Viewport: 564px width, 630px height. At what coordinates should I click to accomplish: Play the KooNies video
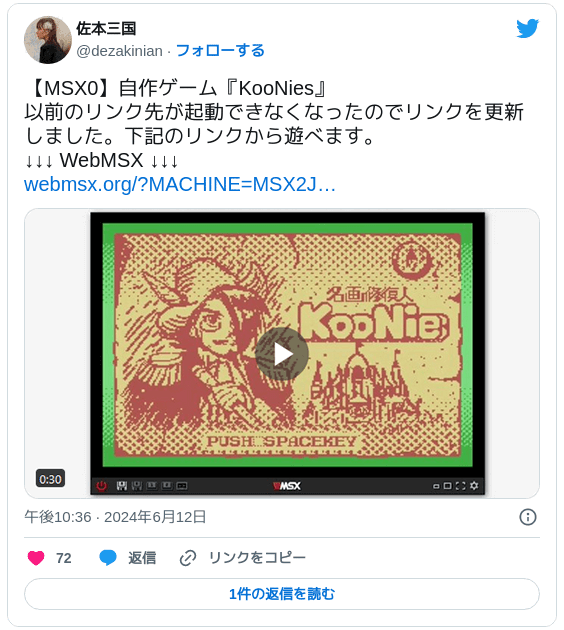click(282, 354)
